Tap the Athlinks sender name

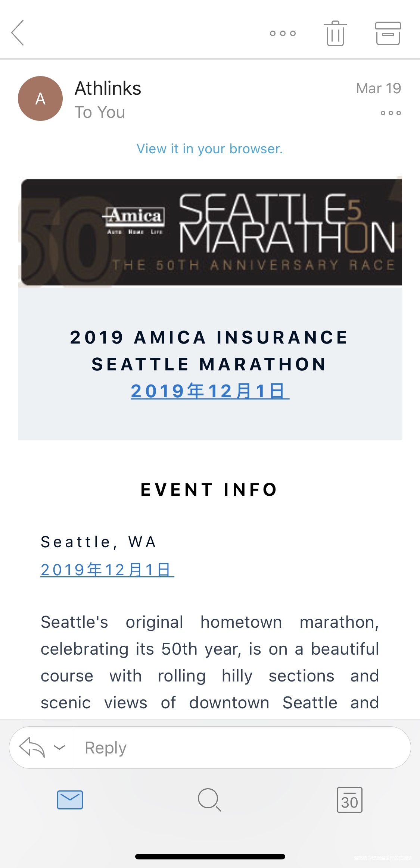tap(108, 88)
